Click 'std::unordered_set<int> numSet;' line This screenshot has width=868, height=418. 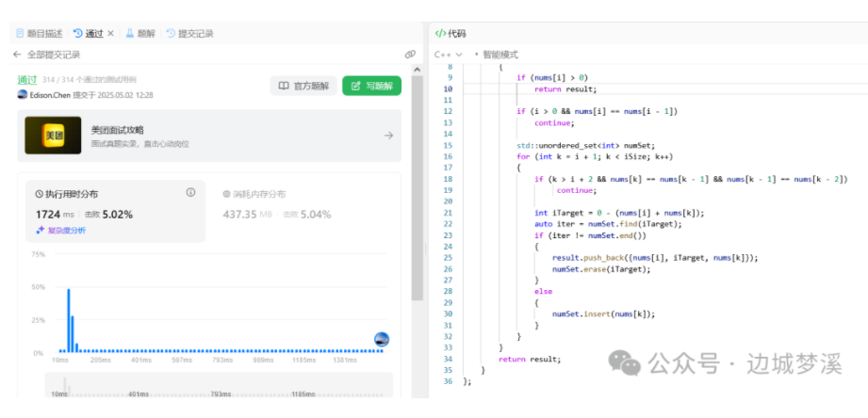tap(585, 145)
